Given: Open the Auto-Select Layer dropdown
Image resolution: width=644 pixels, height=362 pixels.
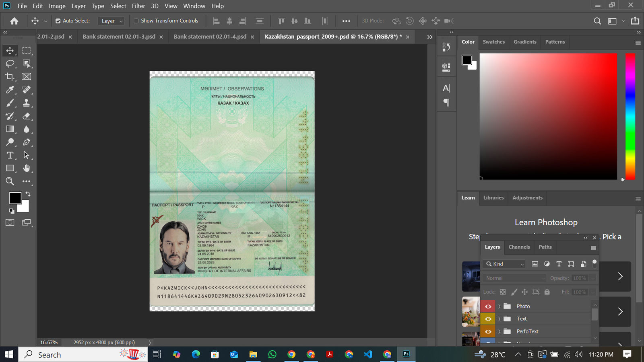Looking at the screenshot, I should tap(111, 21).
